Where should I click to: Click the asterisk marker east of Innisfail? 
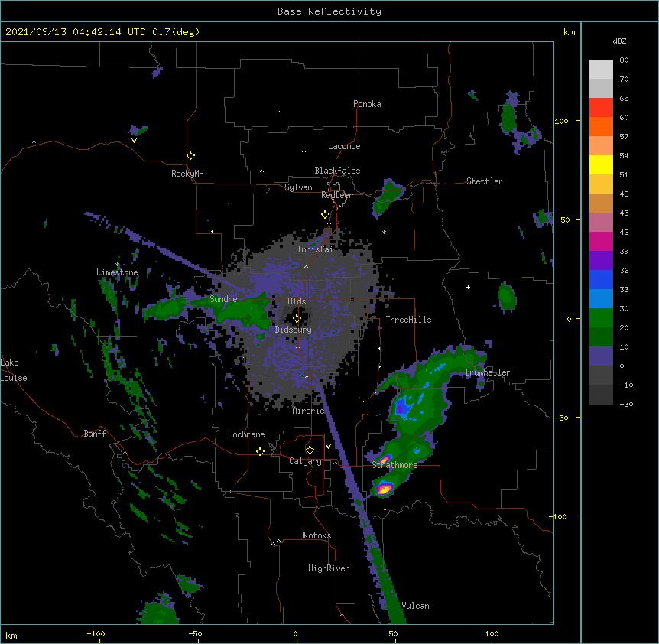[x=384, y=232]
